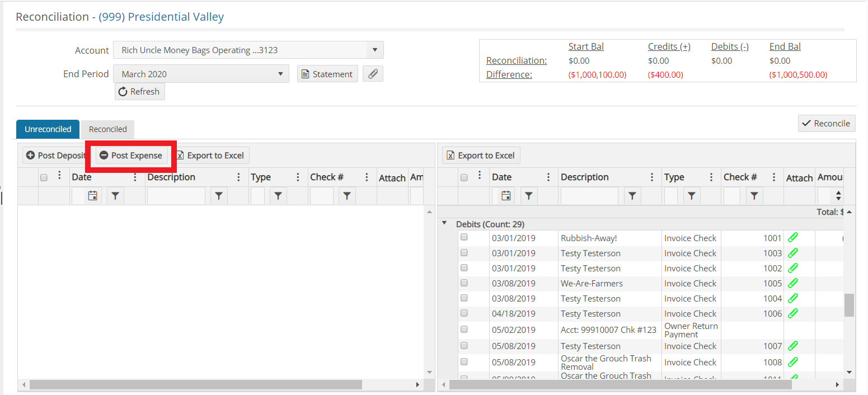Switch to the Reconciled tab

pyautogui.click(x=108, y=129)
